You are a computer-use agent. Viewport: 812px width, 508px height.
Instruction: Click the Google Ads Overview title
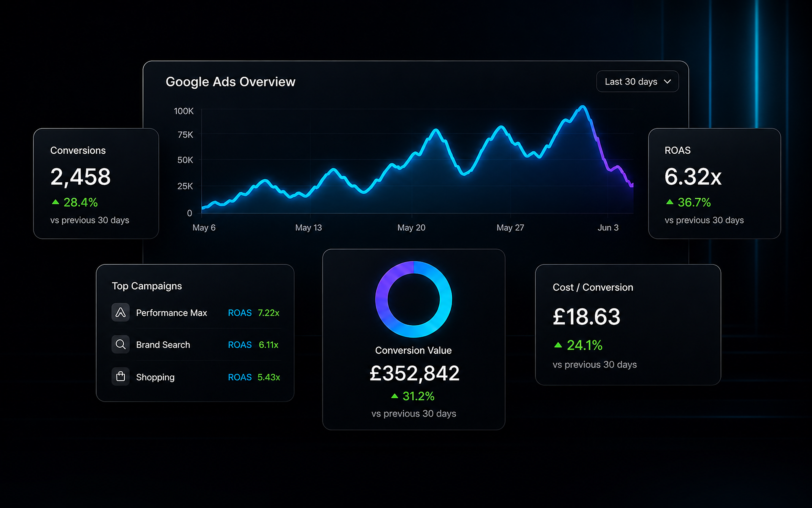click(230, 82)
